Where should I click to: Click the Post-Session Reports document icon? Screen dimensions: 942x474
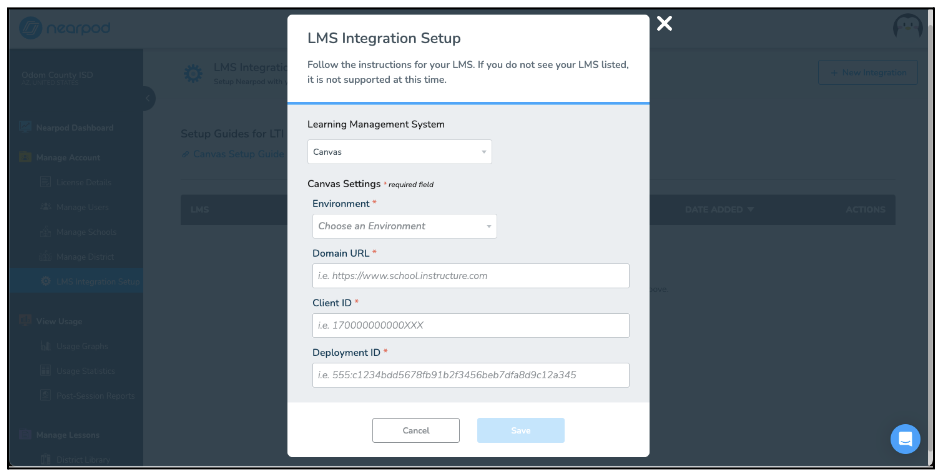coord(45,396)
